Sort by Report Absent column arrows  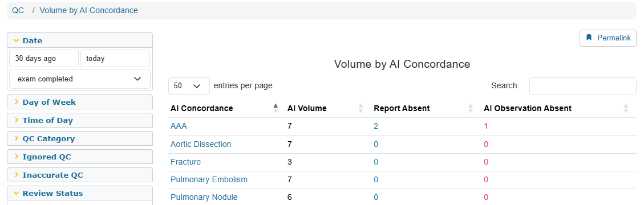click(471, 108)
